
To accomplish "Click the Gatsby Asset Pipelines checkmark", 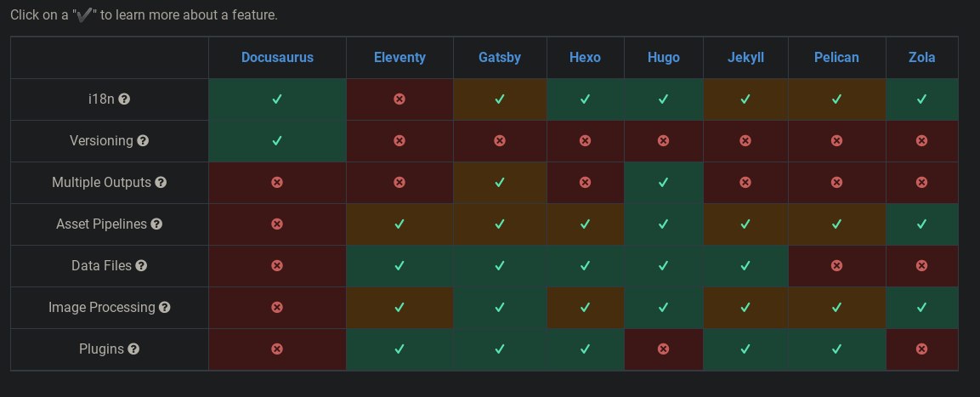I will tap(500, 224).
